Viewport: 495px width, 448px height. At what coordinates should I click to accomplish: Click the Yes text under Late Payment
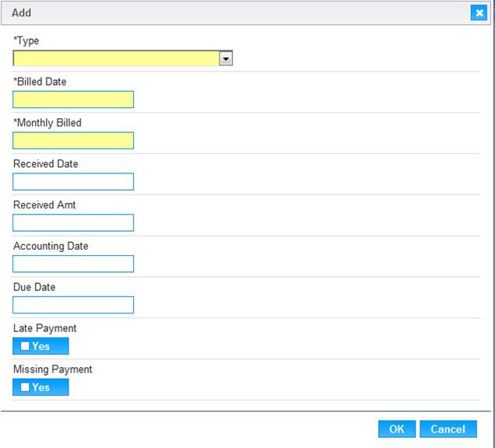point(41,346)
